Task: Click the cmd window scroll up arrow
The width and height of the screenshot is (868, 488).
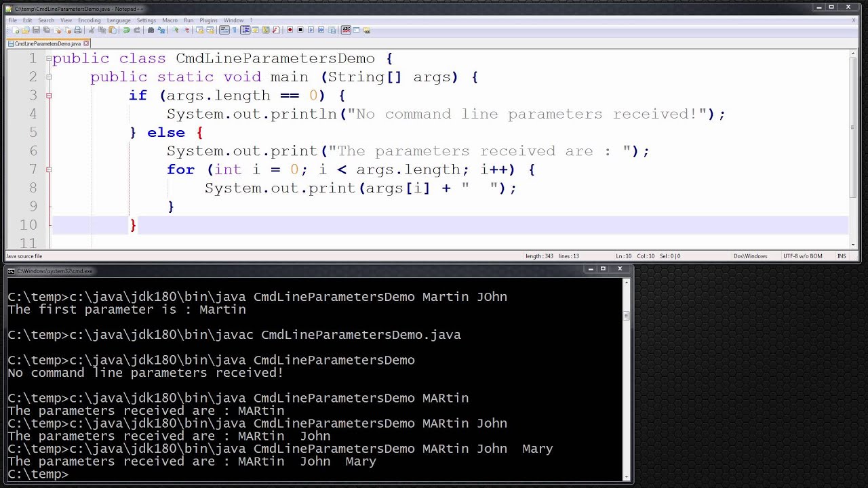Action: point(626,283)
